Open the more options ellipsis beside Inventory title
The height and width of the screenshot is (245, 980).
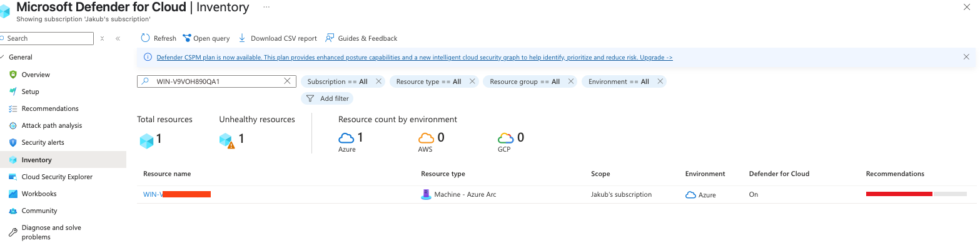coord(266,8)
